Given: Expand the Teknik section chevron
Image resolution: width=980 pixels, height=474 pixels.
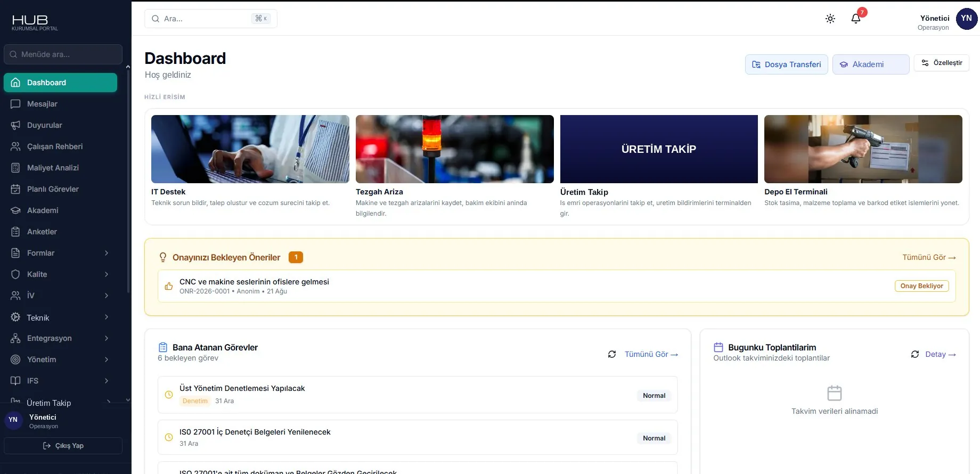Looking at the screenshot, I should click(107, 317).
